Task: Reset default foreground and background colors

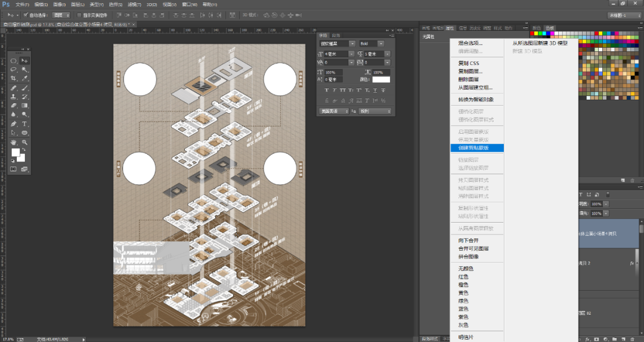Action: [x=13, y=161]
